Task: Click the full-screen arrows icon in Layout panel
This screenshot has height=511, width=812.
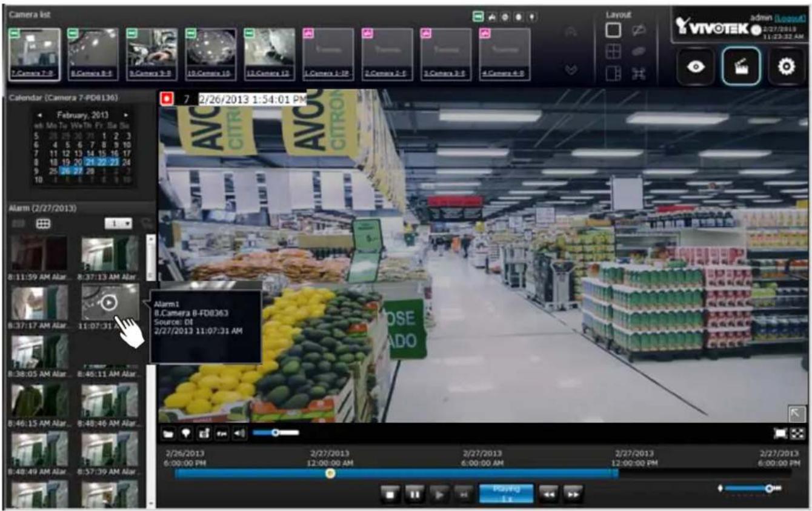Action: (639, 73)
